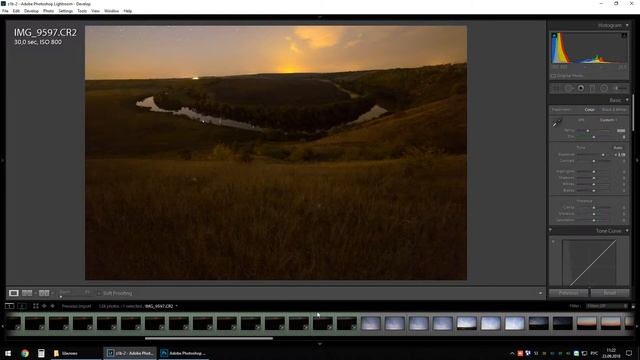Open the Settings menu
Image resolution: width=640 pixels, height=360 pixels.
coord(65,11)
